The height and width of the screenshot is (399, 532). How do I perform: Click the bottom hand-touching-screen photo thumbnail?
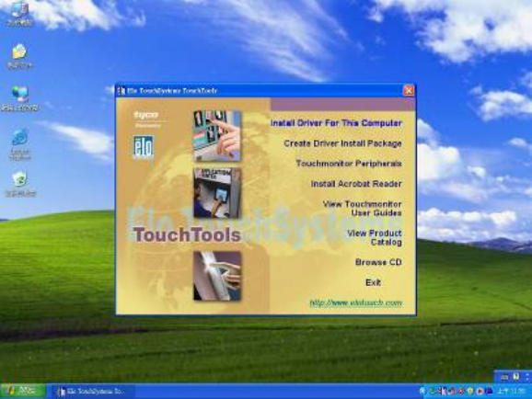[x=217, y=276]
